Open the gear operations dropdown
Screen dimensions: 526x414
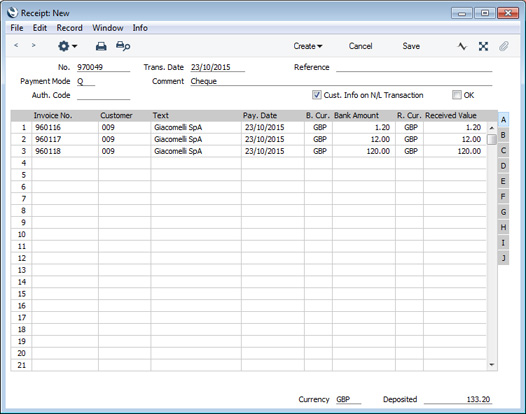(x=67, y=46)
